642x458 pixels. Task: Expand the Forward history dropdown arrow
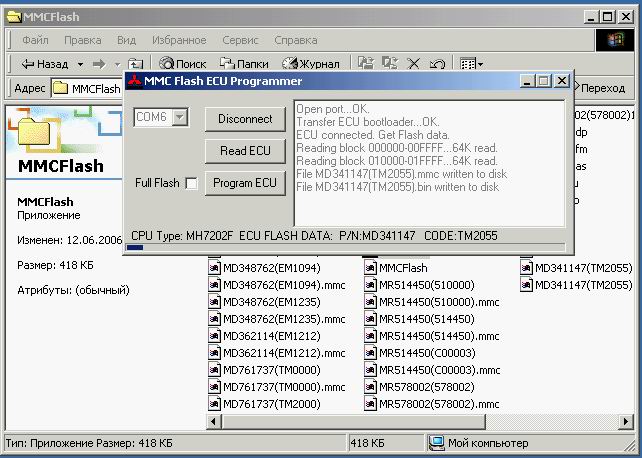(x=118, y=64)
